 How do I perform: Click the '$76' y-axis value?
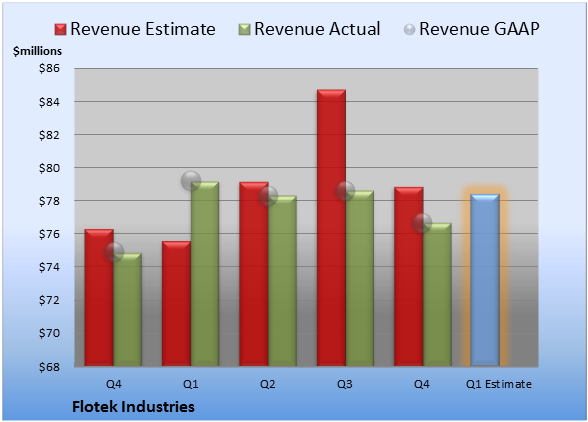point(49,234)
